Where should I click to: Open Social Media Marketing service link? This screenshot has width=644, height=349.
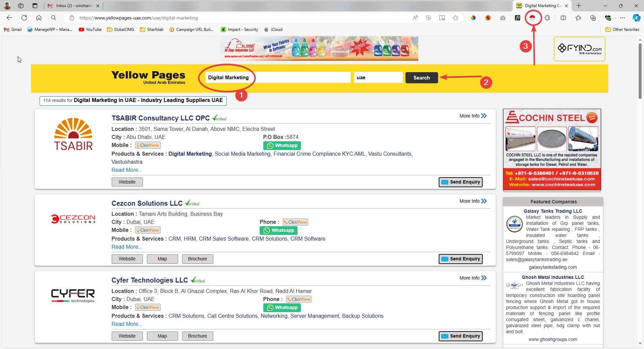tap(242, 154)
